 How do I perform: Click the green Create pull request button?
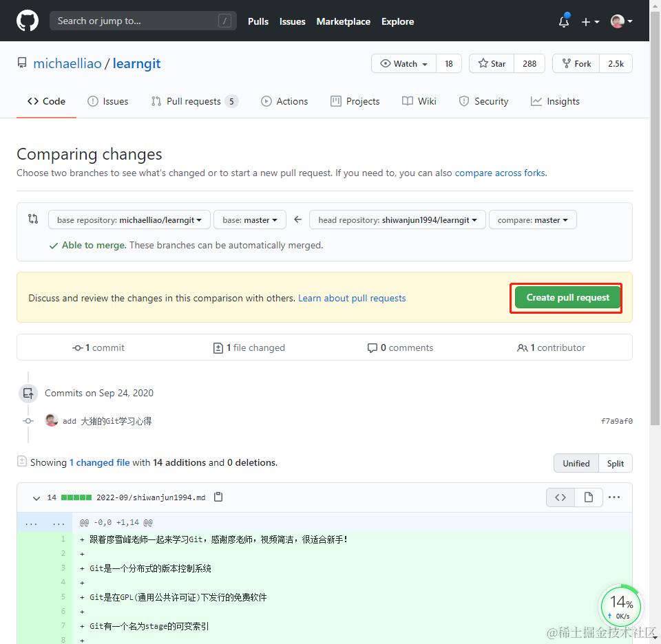(567, 297)
